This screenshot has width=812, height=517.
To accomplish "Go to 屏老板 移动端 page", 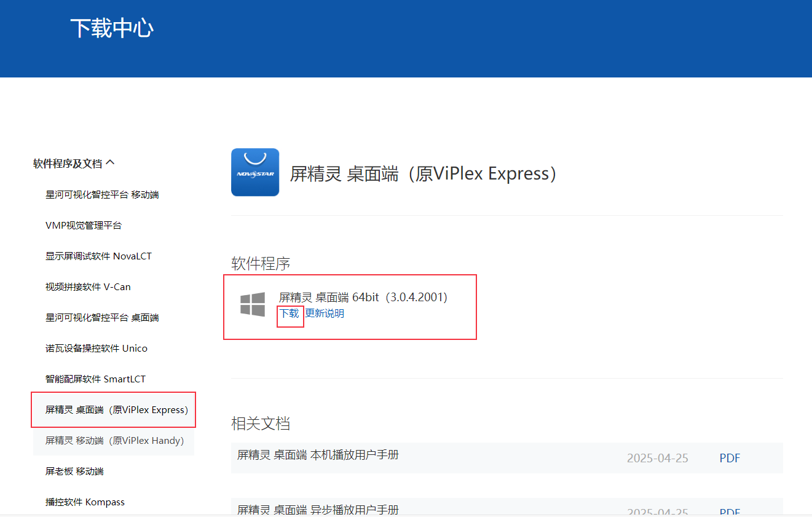I will click(74, 472).
